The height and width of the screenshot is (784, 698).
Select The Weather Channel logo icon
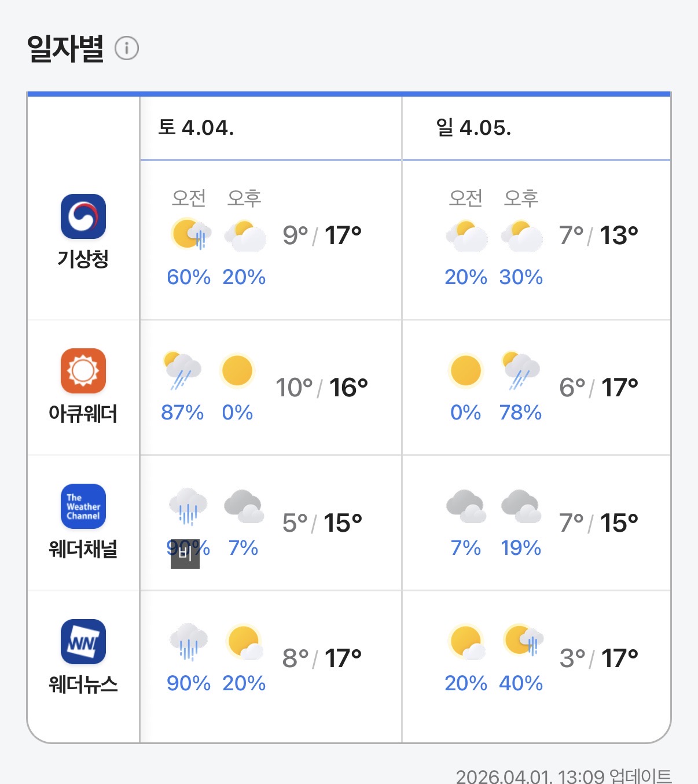click(83, 506)
